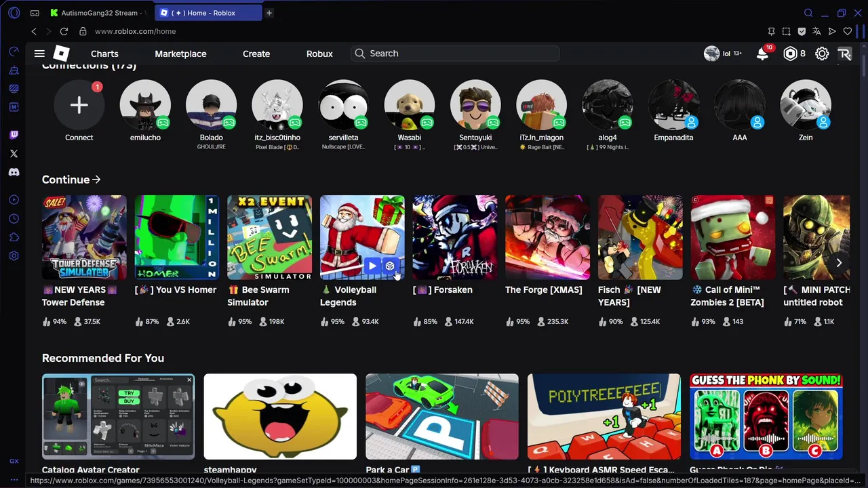Click the browser back arrow
This screenshot has height=488, width=868.
[x=34, y=31]
